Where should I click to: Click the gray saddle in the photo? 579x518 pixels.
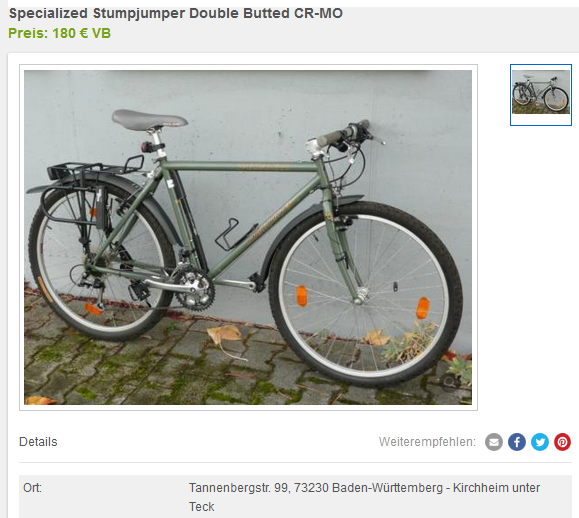tap(149, 120)
